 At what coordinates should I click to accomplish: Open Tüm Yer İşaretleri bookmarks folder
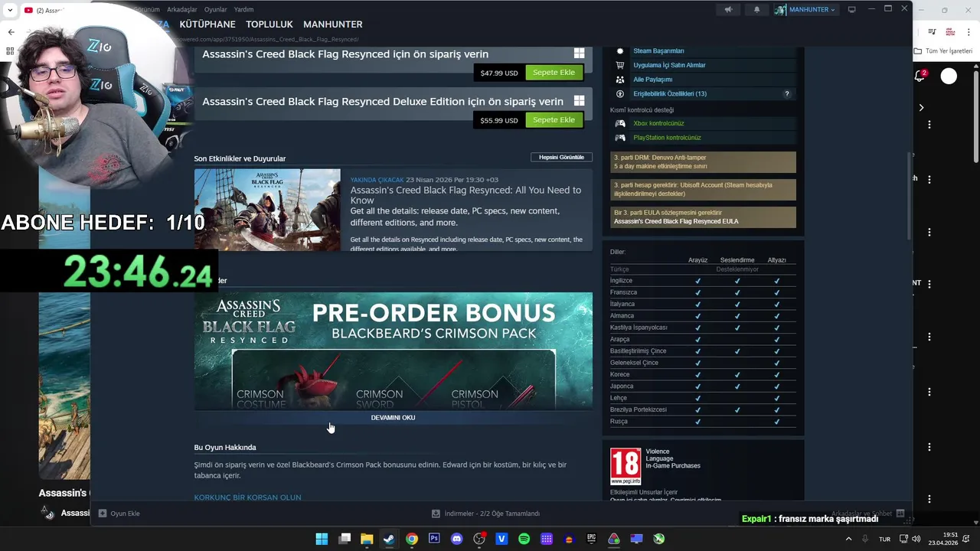[x=943, y=51]
